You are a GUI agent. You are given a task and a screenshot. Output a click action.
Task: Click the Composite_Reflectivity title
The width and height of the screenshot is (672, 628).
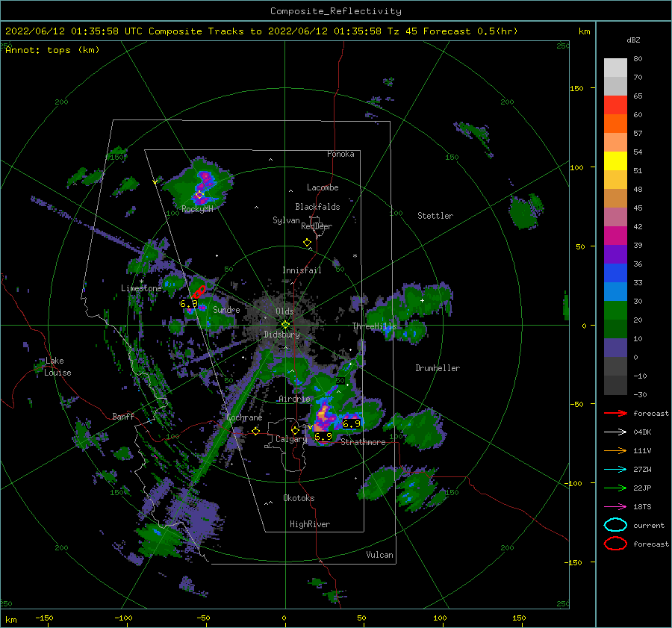pyautogui.click(x=336, y=11)
